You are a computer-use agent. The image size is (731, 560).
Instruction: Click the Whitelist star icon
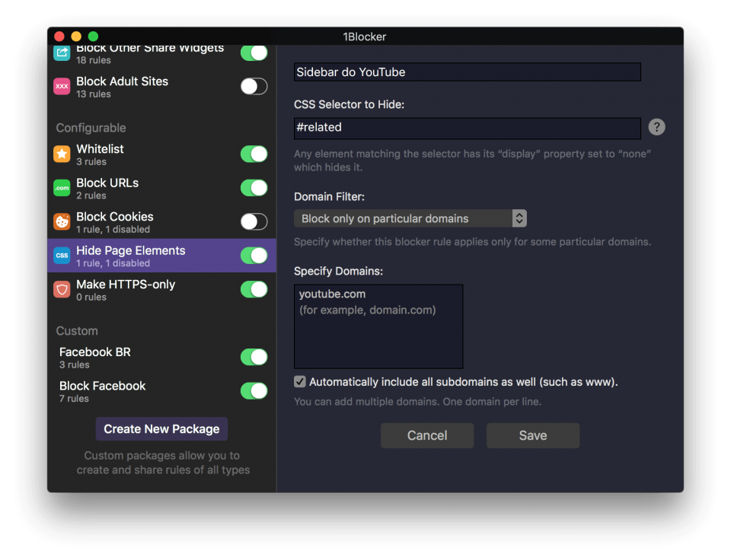point(62,154)
